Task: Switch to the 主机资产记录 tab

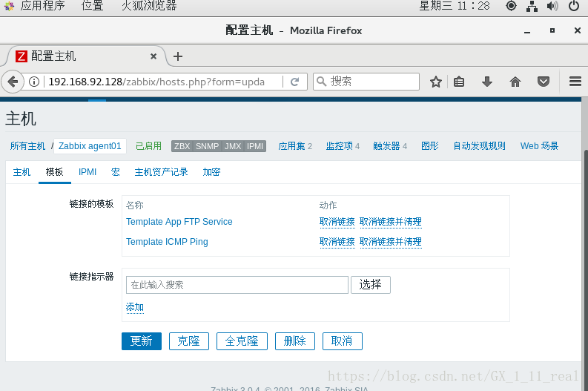Action: pyautogui.click(x=161, y=172)
